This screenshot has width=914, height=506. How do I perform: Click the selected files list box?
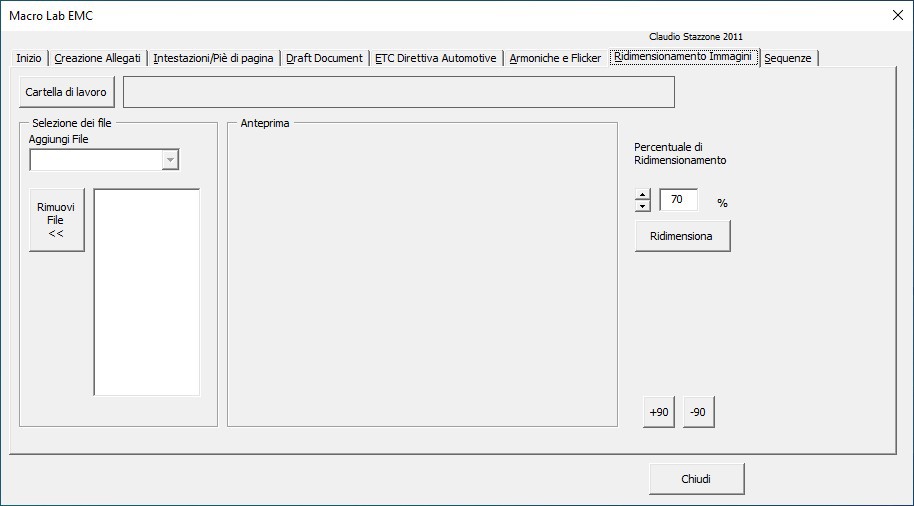pyautogui.click(x=147, y=291)
